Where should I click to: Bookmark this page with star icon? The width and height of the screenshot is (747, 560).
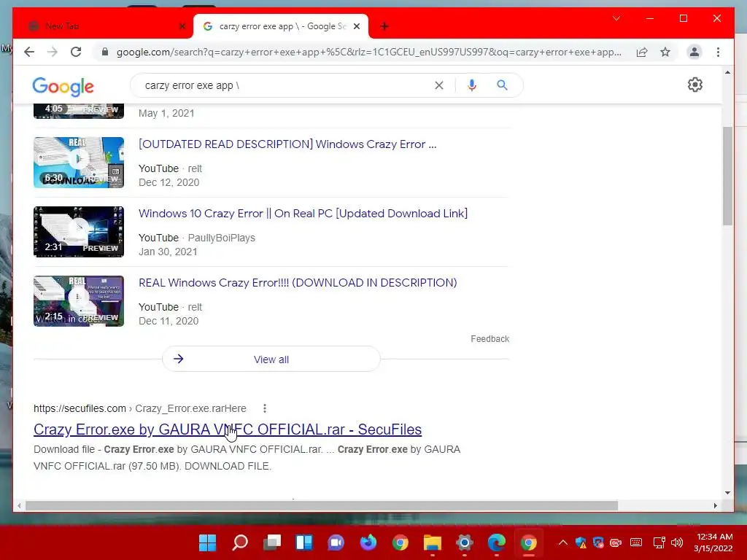coord(665,52)
